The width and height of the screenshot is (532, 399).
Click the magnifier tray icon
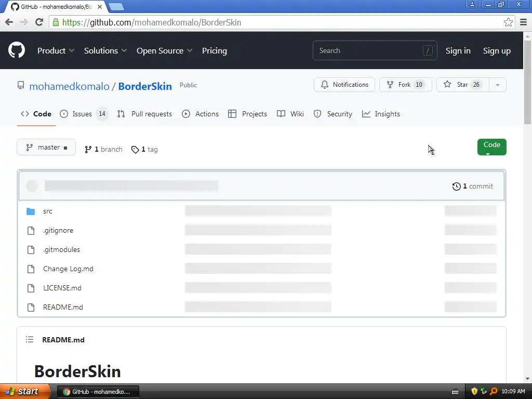[x=494, y=391]
